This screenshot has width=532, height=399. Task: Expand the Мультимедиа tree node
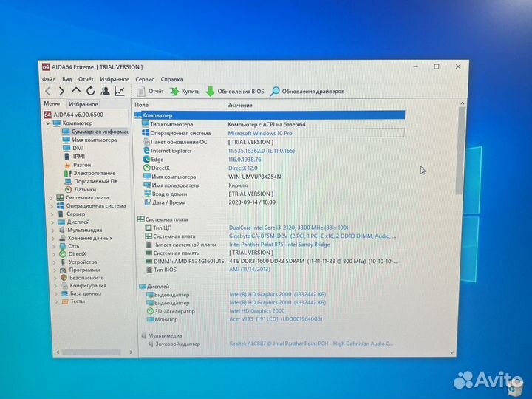point(53,231)
